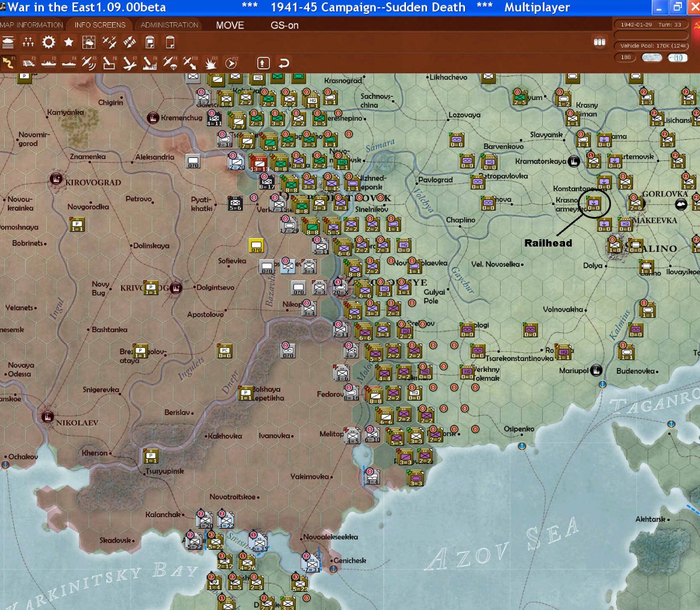The height and width of the screenshot is (610, 700).
Task: Switch to ADMINISTRATION tab
Action: 169,25
